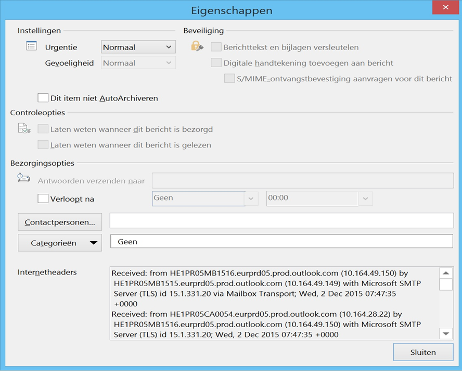Toggle Berichttekst en bijlagen versleutelen checkbox
The width and height of the screenshot is (462, 372).
coord(216,47)
